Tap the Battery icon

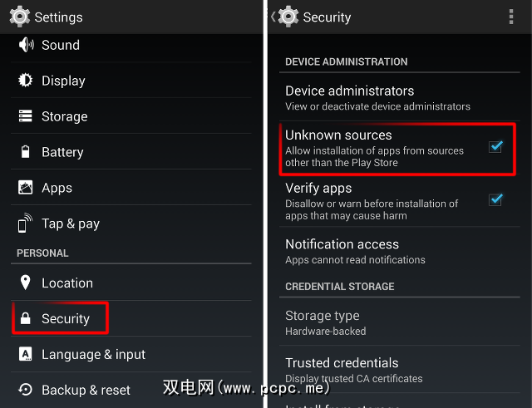(26, 152)
